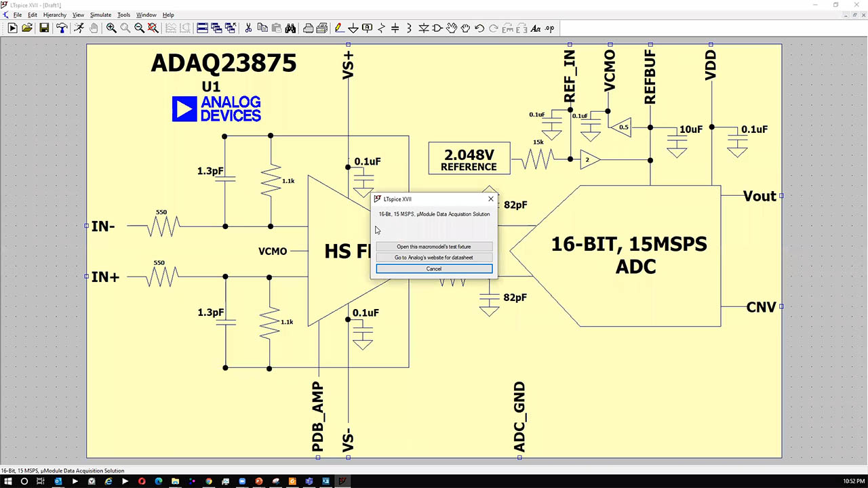
Task: Open Outlook from the taskbar
Action: 58,481
